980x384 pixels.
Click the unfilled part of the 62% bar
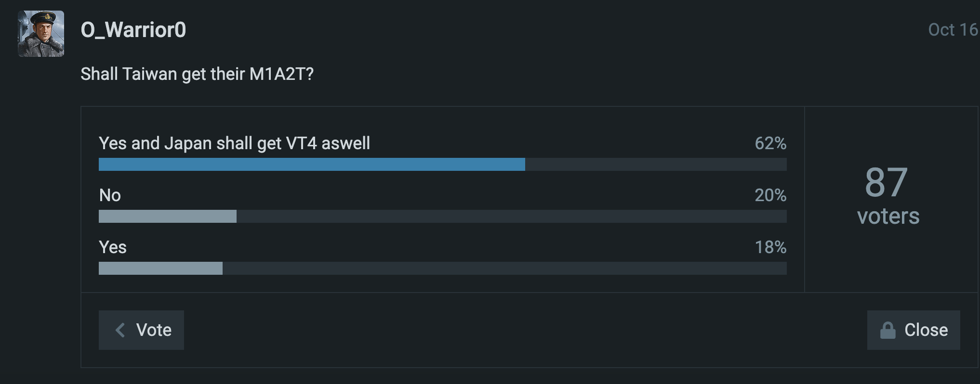(x=655, y=165)
